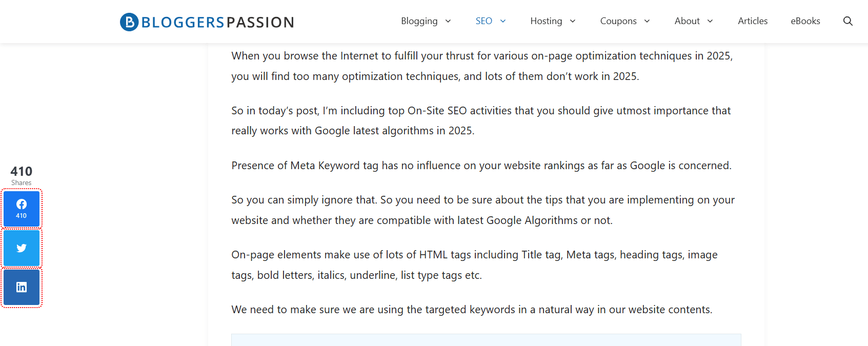Image resolution: width=868 pixels, height=346 pixels.
Task: Select the Twitter bird icon in sidebar
Action: click(21, 248)
